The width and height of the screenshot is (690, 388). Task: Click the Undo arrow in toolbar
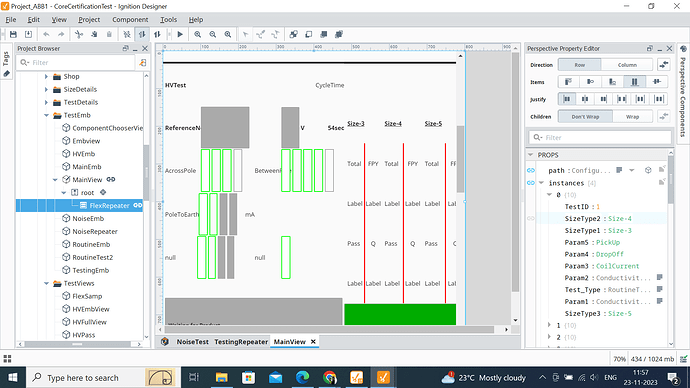pos(46,34)
